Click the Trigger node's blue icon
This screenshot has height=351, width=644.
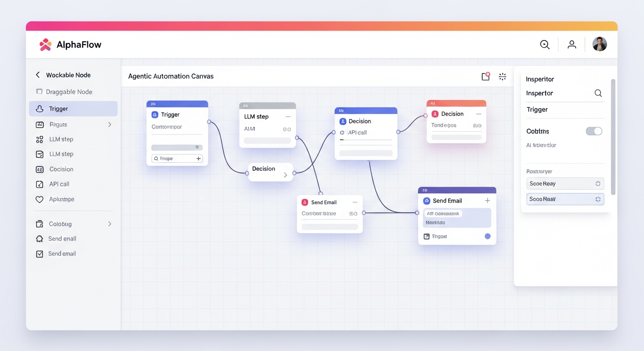[x=155, y=115]
